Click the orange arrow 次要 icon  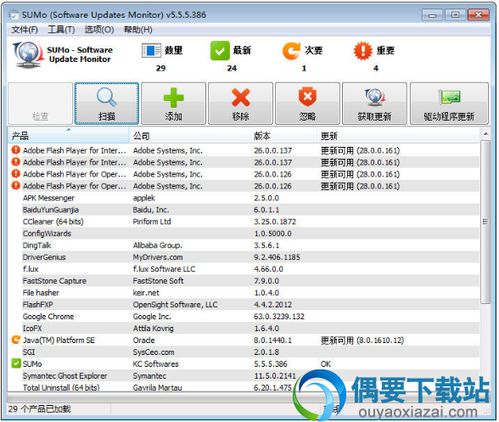click(x=291, y=51)
